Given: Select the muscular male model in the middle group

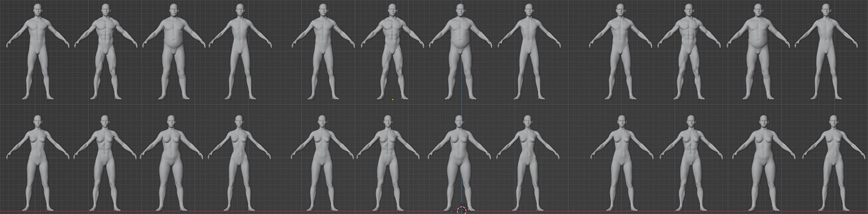Looking at the screenshot, I should pyautogui.click(x=392, y=51).
